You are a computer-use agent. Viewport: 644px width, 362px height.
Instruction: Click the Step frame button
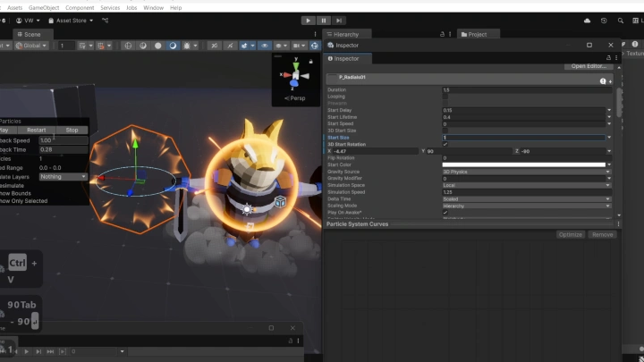(339, 21)
